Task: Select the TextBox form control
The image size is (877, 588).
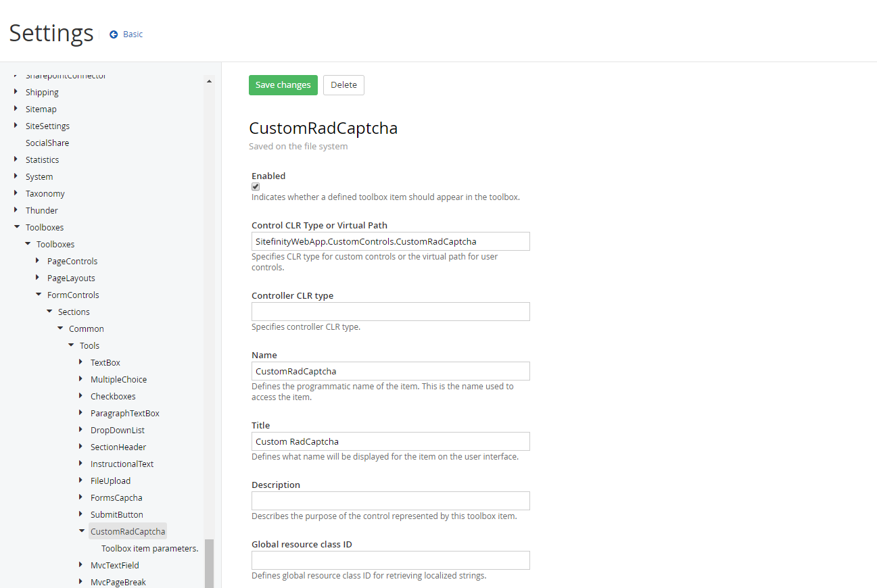Action: tap(105, 362)
